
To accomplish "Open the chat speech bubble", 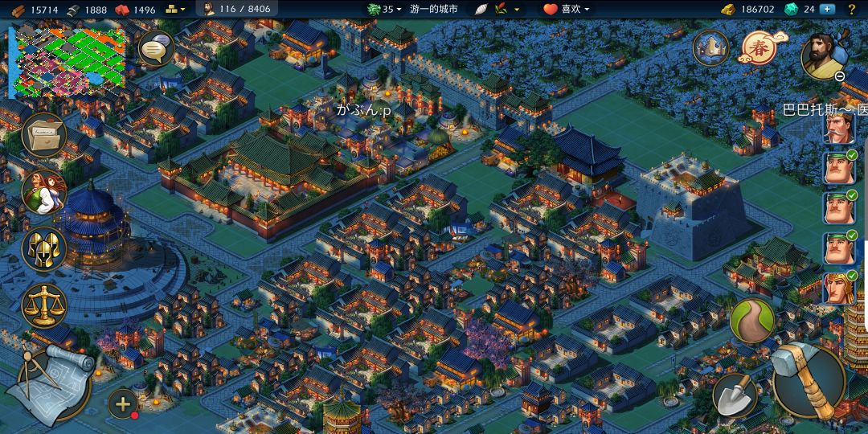I will pos(156,49).
